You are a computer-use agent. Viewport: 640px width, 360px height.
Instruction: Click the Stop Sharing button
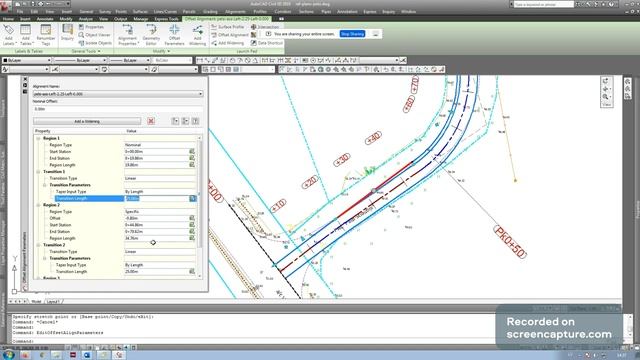(352, 34)
